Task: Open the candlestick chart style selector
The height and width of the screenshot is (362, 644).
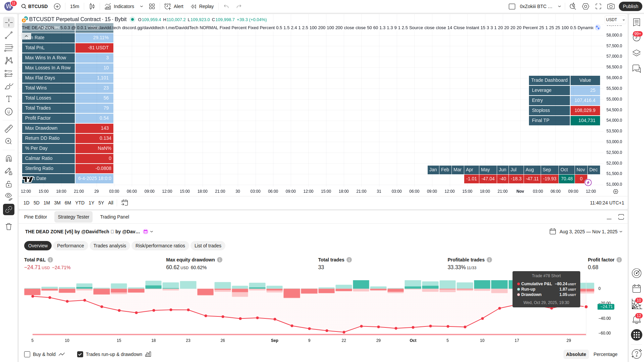Action: (92, 6)
